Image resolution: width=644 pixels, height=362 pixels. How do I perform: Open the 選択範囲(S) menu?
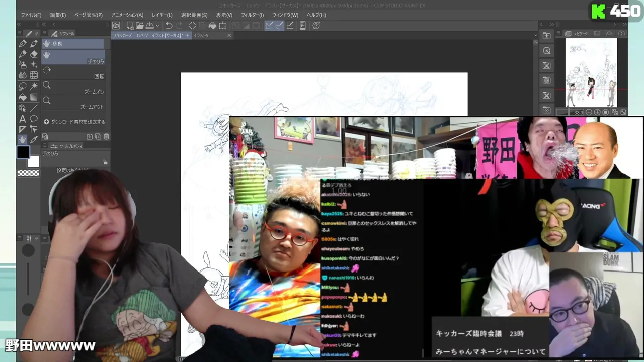click(x=194, y=15)
